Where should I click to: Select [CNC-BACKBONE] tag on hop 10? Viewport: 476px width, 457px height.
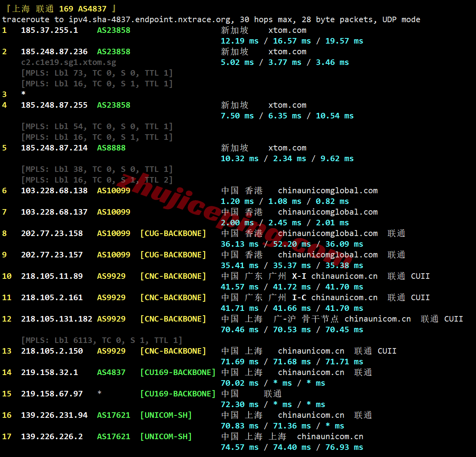pos(173,276)
